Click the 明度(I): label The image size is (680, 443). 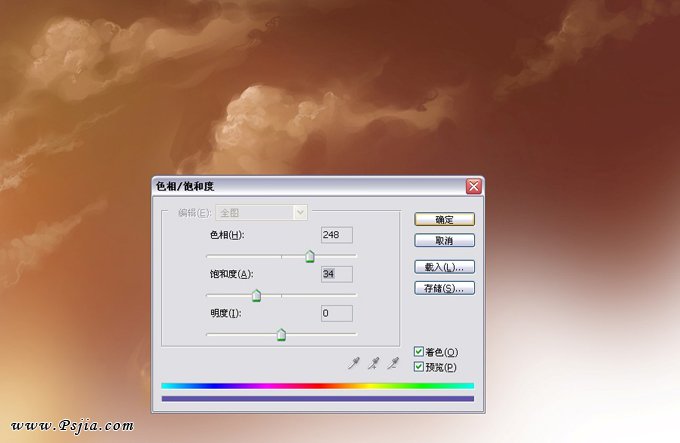tap(226, 313)
